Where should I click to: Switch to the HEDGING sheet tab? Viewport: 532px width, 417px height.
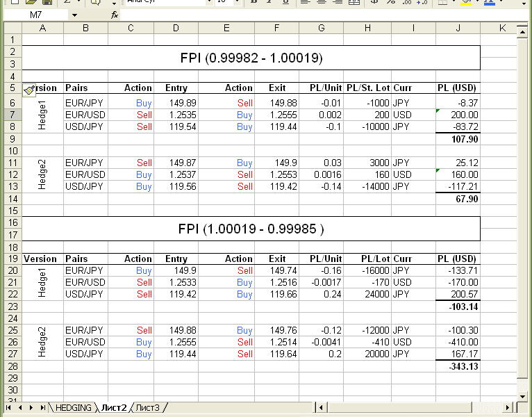coord(74,407)
